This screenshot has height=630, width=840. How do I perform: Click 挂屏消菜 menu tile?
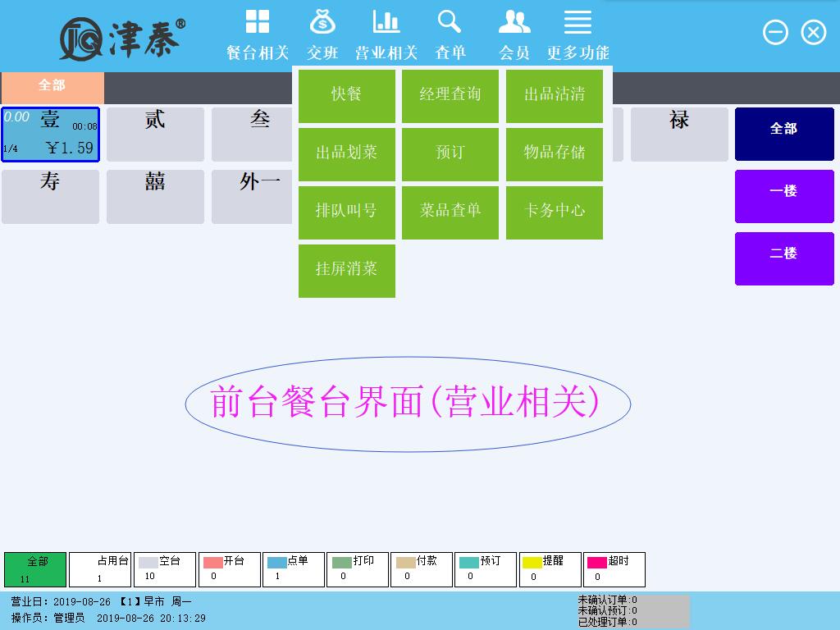tap(346, 270)
